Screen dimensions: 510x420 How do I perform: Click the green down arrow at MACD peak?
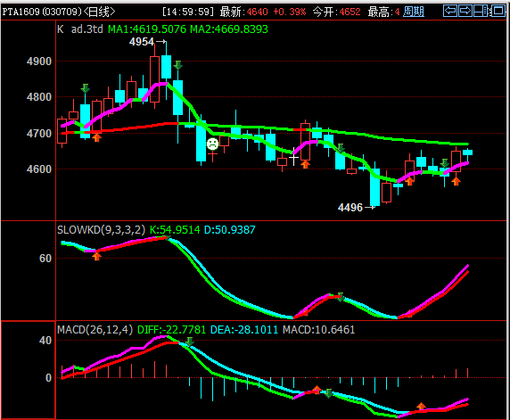190,342
